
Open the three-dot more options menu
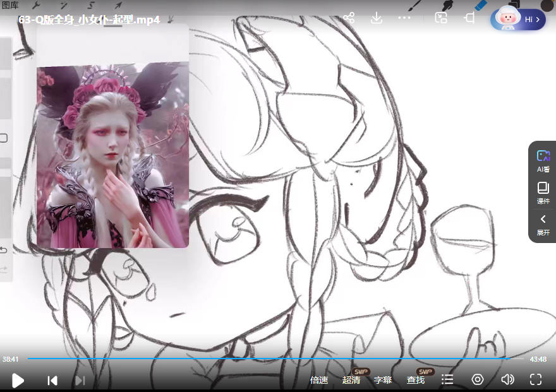coord(404,18)
